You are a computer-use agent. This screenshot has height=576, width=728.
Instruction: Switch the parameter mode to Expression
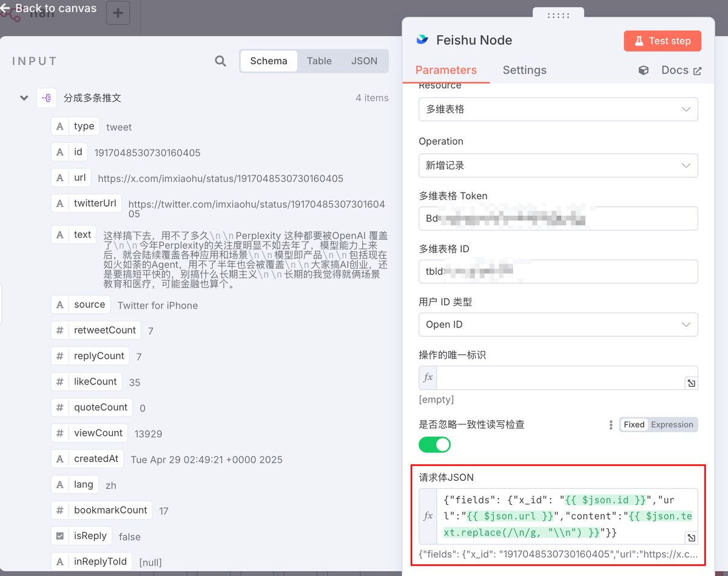(673, 424)
